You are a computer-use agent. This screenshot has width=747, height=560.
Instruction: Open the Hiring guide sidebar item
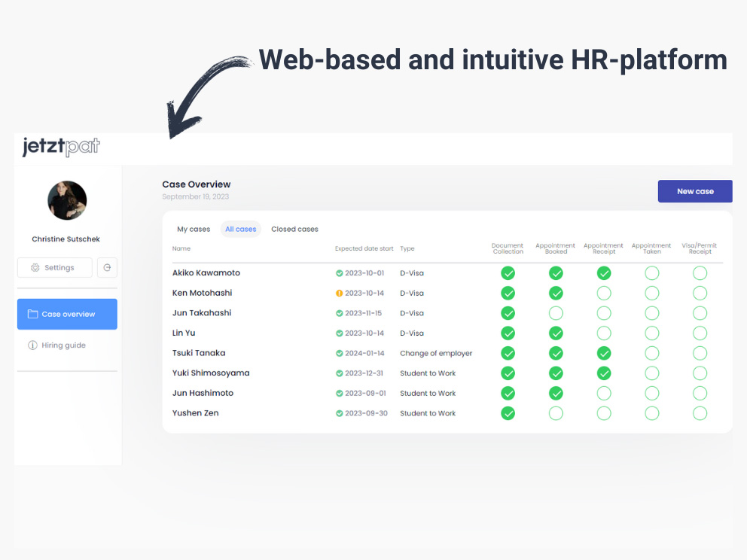tap(57, 345)
